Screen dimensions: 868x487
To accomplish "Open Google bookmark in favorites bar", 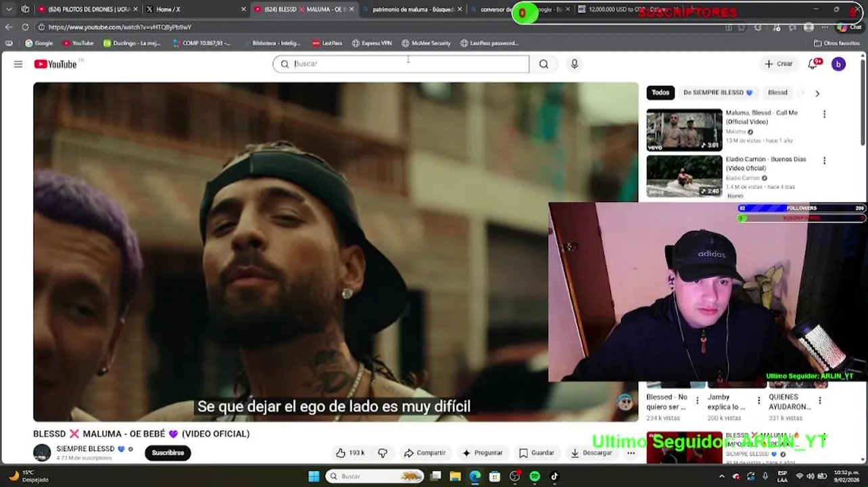I will pos(39,43).
